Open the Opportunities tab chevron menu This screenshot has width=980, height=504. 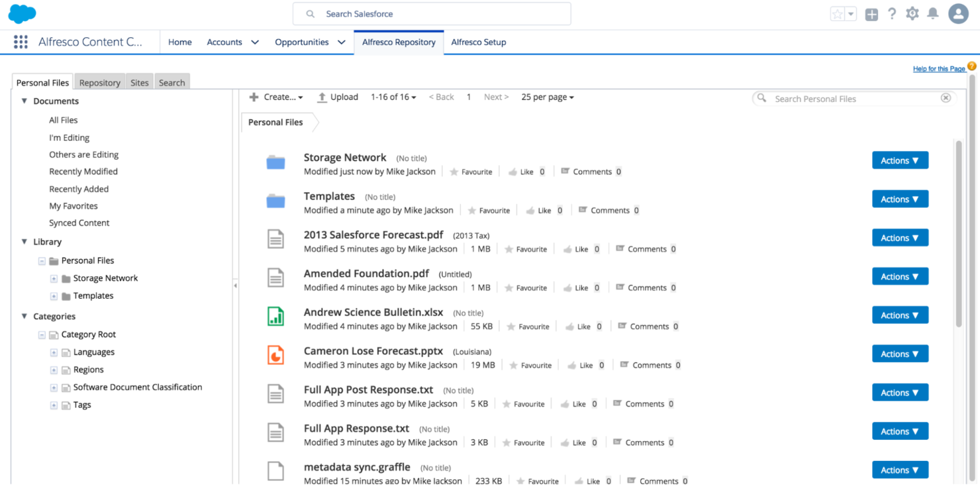click(x=342, y=42)
